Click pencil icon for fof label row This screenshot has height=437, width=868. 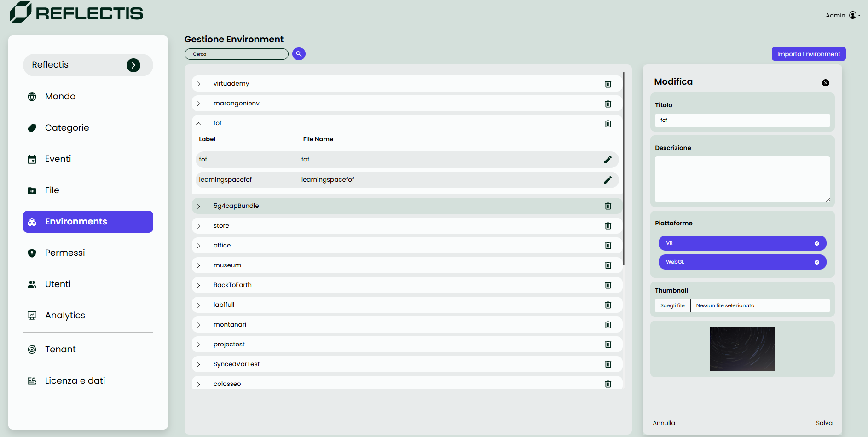coord(608,160)
